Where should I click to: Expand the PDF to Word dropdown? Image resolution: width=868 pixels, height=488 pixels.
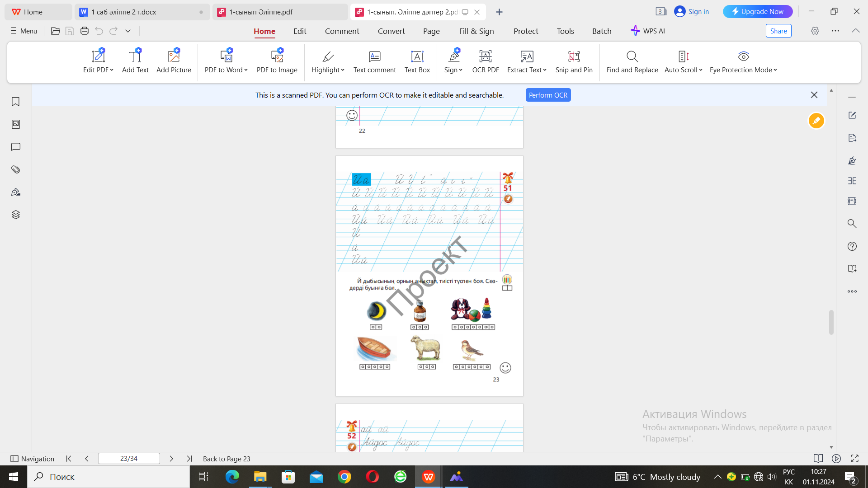(x=246, y=70)
